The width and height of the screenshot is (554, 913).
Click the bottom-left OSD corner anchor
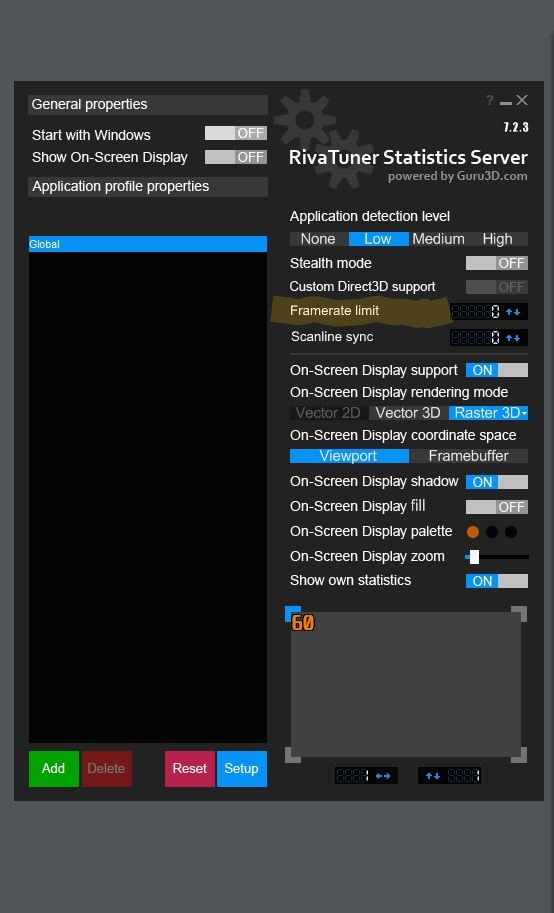(292, 755)
